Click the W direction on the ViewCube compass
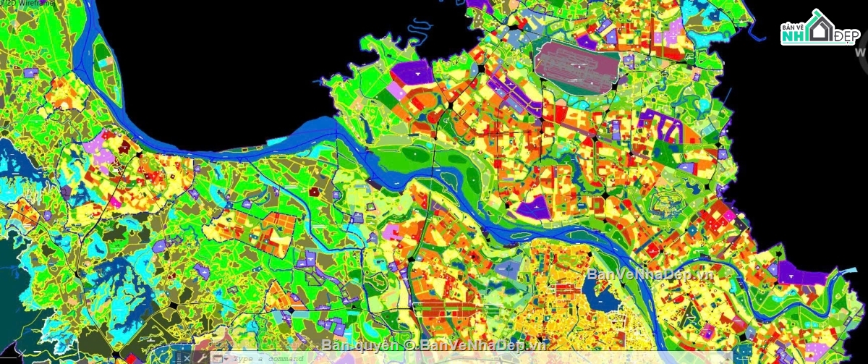The image size is (868, 364). point(861,52)
